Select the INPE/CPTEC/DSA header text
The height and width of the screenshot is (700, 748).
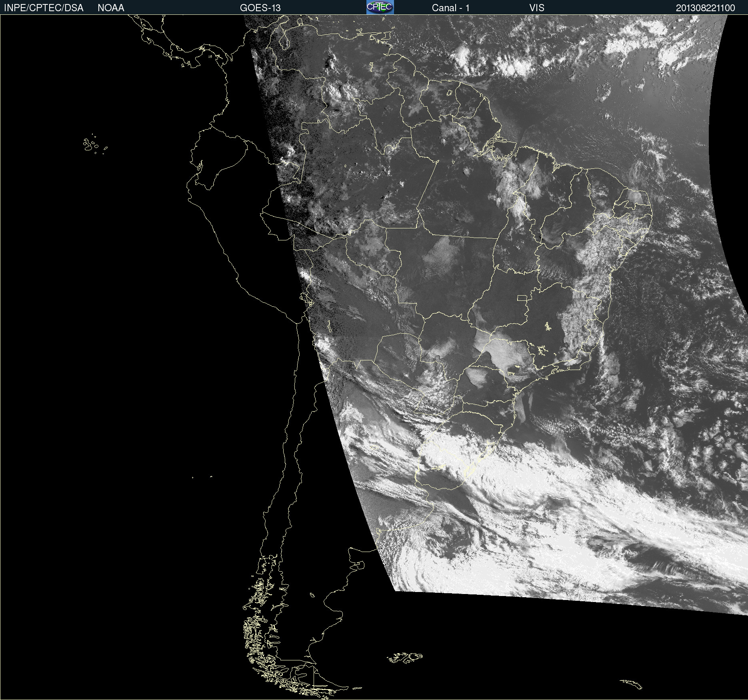(44, 8)
